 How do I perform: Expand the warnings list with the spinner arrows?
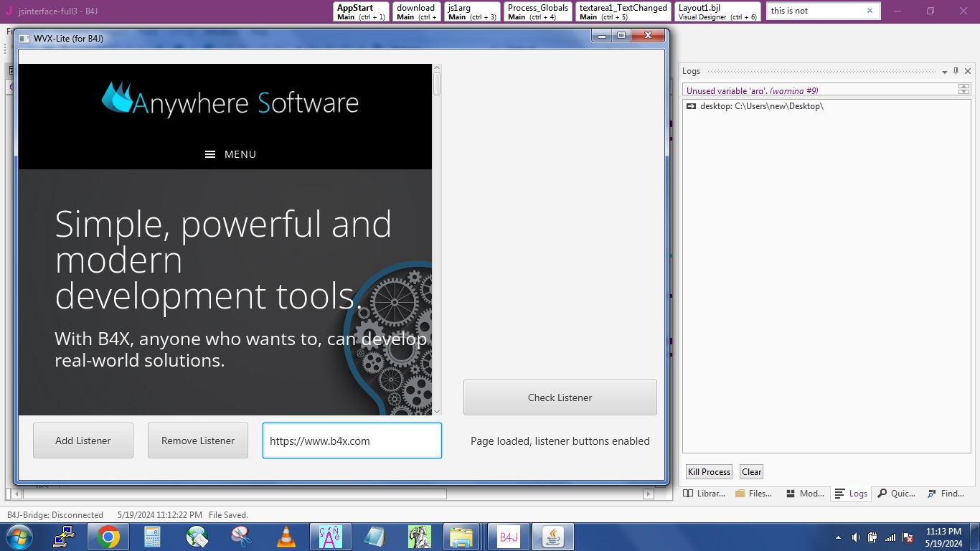963,89
